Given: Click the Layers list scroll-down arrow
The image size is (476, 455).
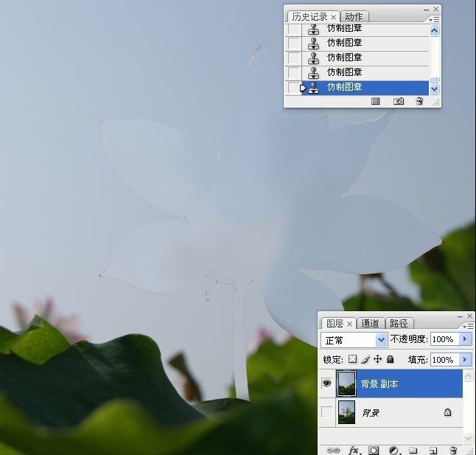Looking at the screenshot, I should pyautogui.click(x=468, y=438).
